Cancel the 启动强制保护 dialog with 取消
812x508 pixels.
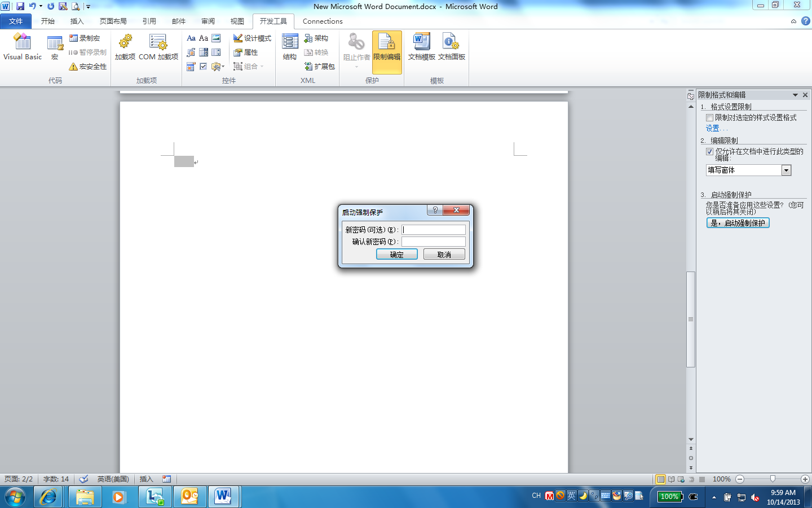point(444,255)
